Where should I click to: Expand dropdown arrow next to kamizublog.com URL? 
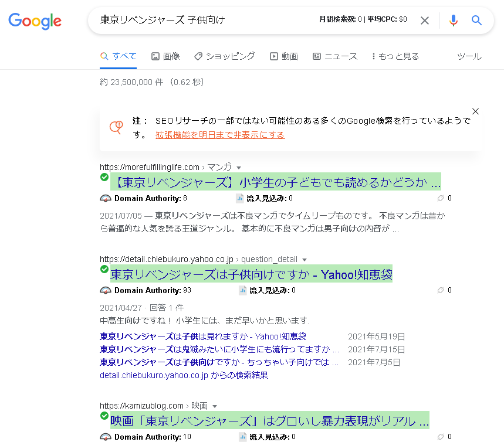[215, 406]
